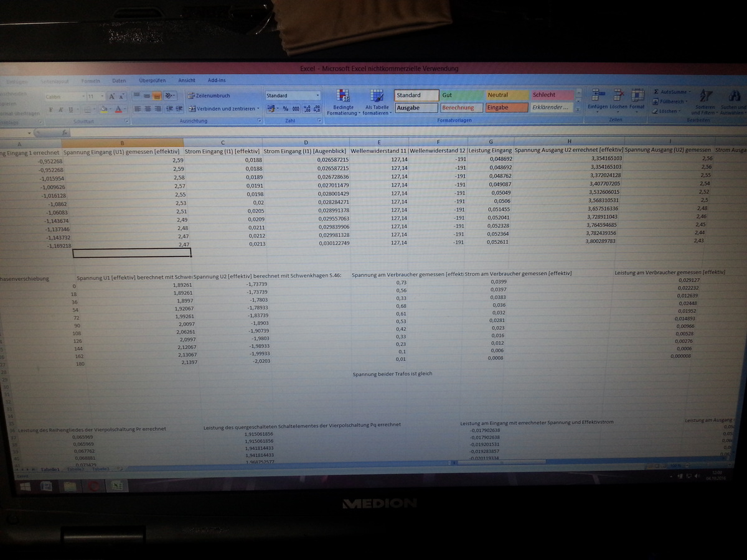Apply underline formatting in Schriftart group

[x=71, y=110]
